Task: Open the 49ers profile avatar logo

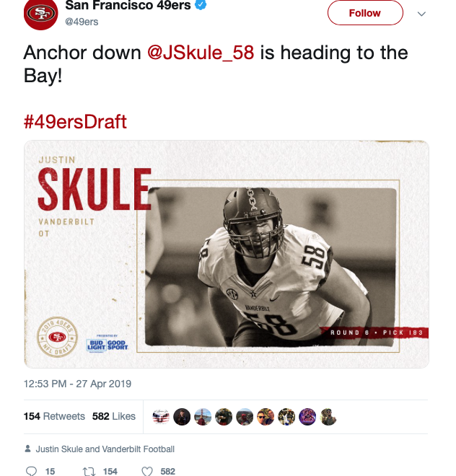Action: [40, 14]
